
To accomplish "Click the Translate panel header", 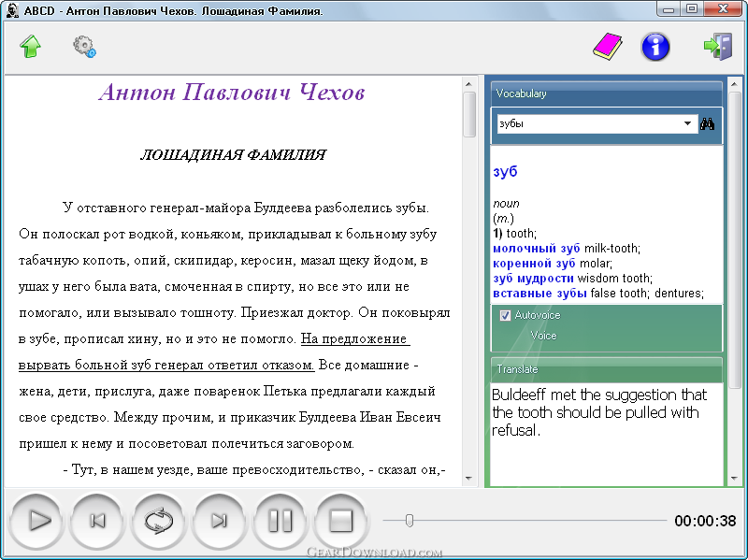I will pyautogui.click(x=606, y=369).
